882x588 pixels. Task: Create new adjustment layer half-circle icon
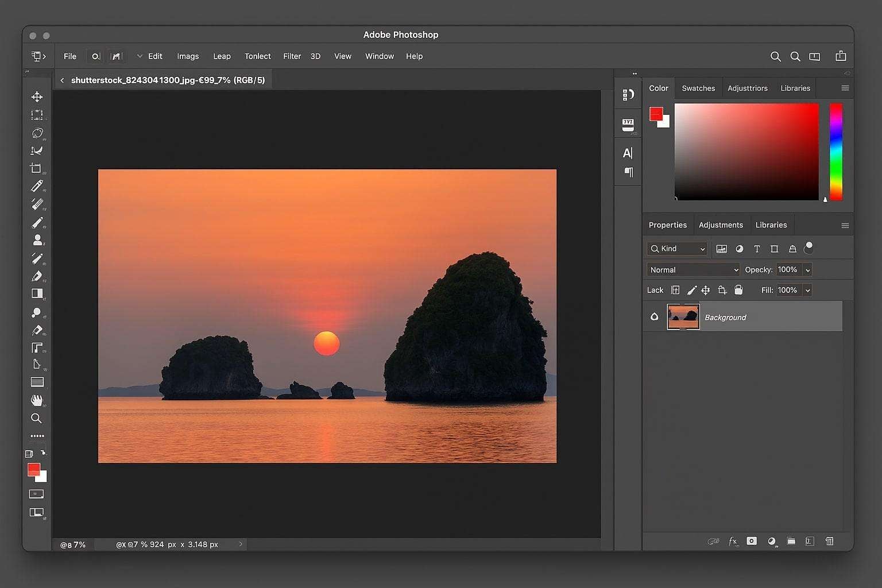click(772, 541)
